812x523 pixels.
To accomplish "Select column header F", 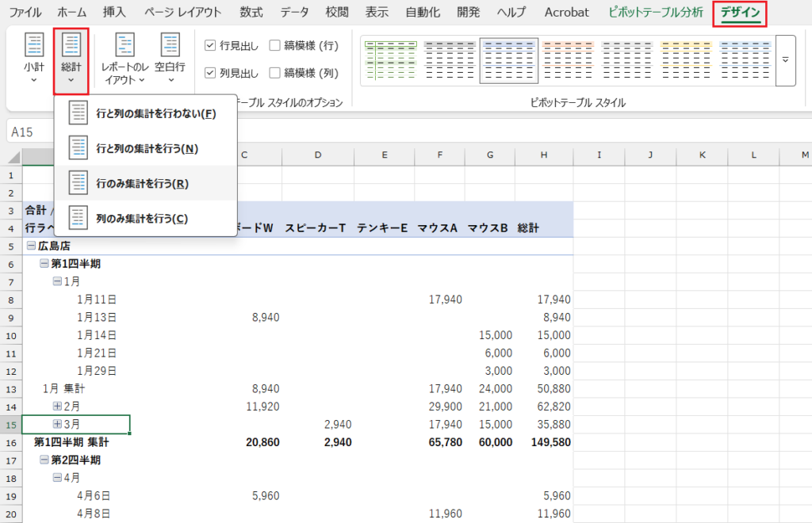I will (439, 155).
